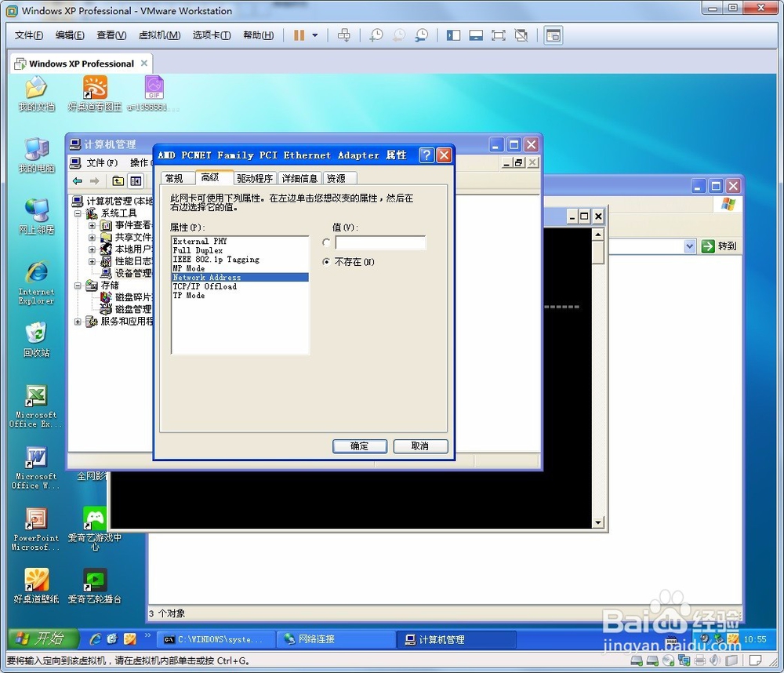Open the 虚拟机(M) menu
784x673 pixels.
click(159, 35)
